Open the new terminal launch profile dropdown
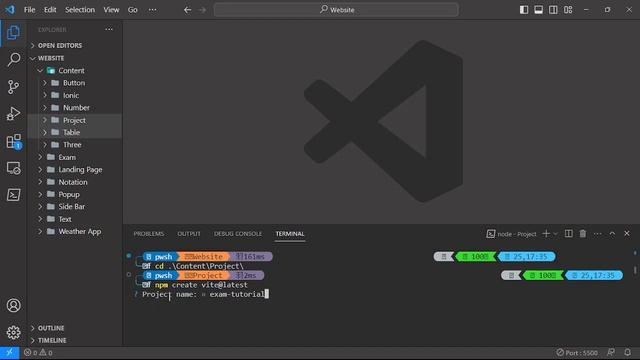Screen dimensions: 640x360 tap(556, 234)
